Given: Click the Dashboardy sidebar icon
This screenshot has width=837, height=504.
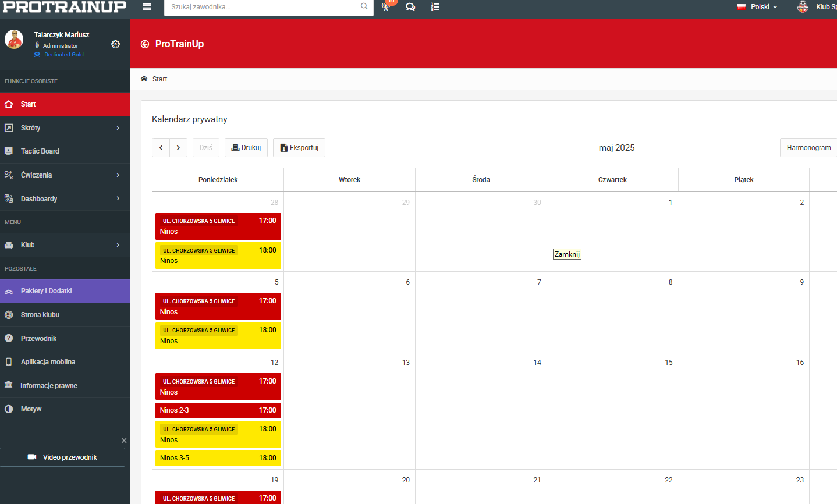Looking at the screenshot, I should (x=9, y=198).
